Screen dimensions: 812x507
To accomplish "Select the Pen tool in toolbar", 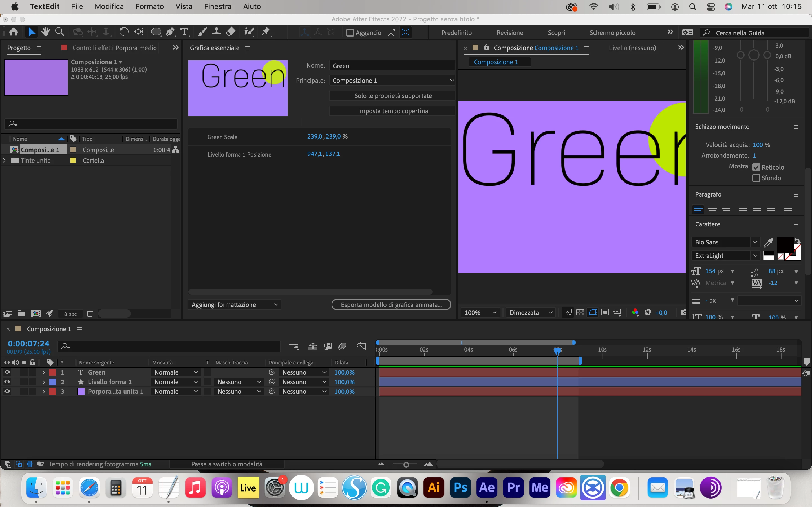I will 170,32.
